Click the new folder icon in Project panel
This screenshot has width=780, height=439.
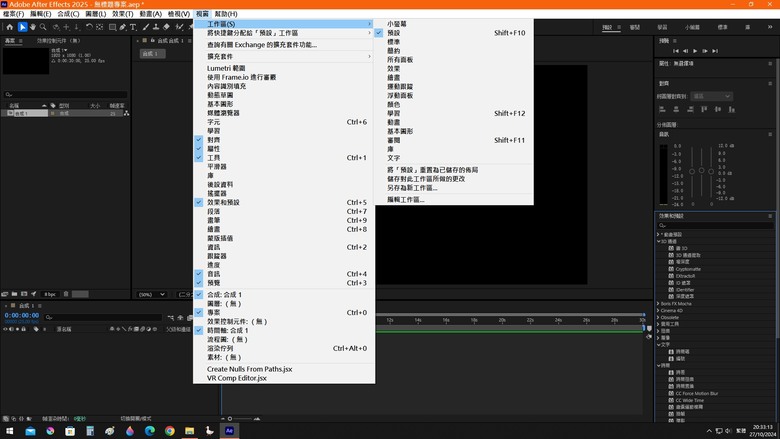pyautogui.click(x=14, y=294)
